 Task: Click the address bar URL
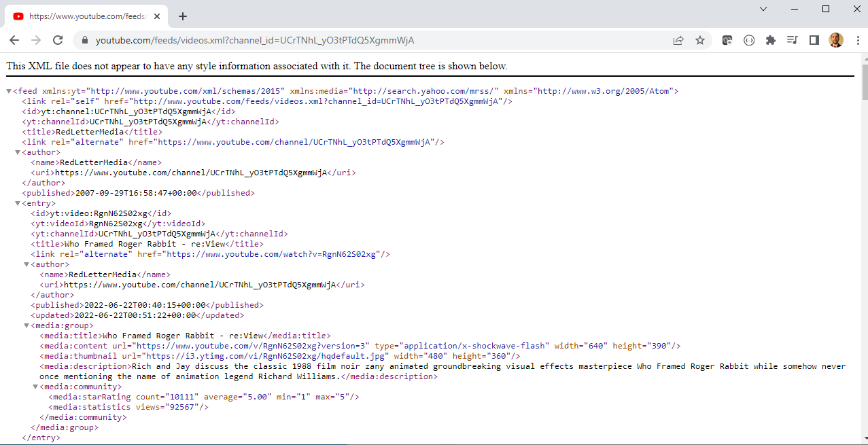(255, 40)
